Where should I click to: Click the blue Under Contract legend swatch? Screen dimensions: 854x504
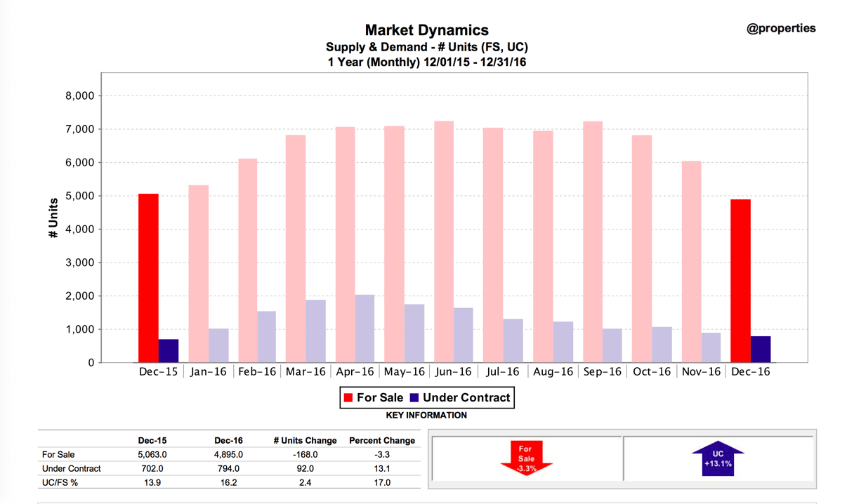coord(414,398)
